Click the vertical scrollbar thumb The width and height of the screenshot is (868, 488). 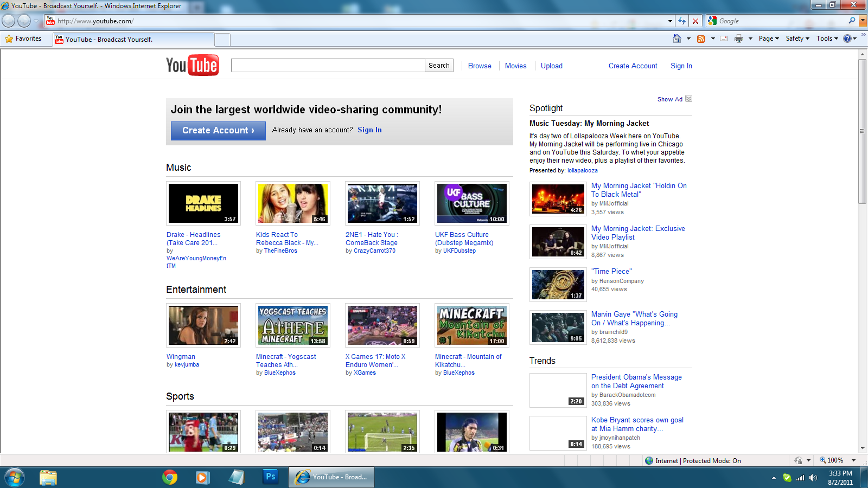[862, 130]
